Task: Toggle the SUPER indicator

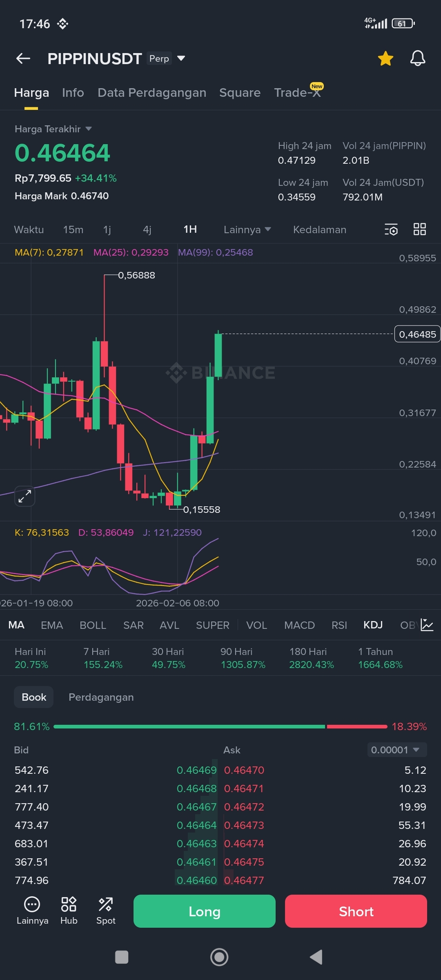Action: [212, 625]
